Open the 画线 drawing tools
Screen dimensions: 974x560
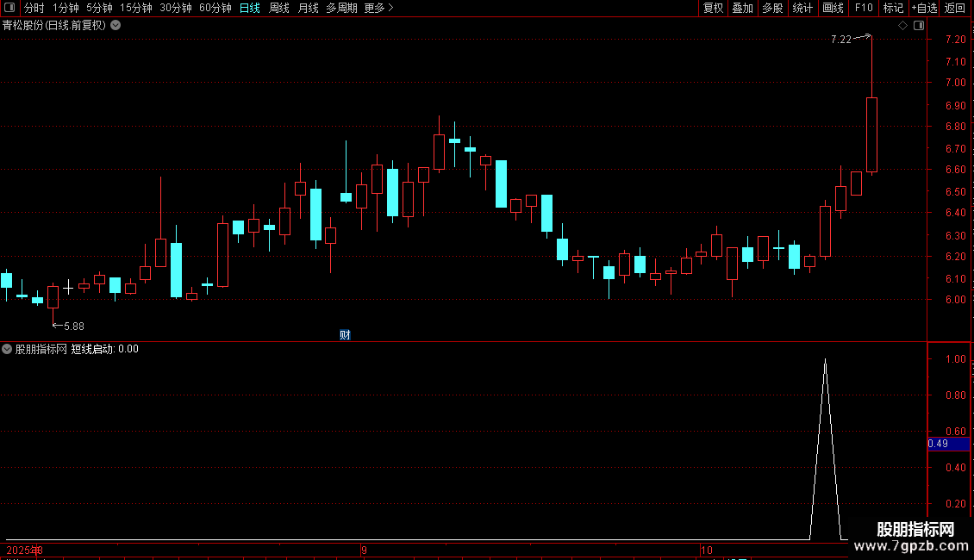click(x=833, y=8)
